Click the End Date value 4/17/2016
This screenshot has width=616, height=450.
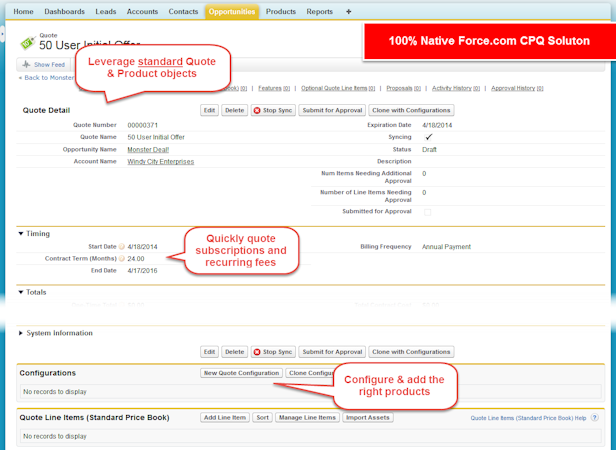pos(142,271)
